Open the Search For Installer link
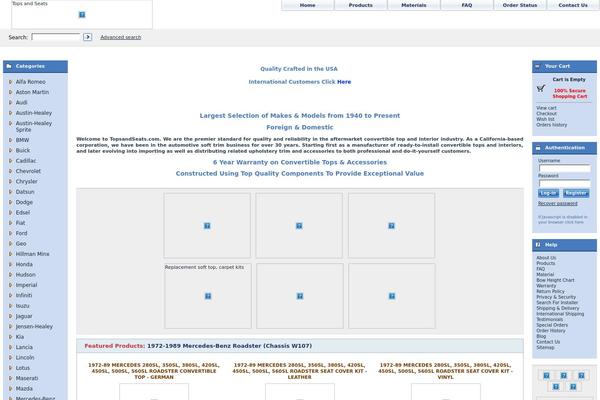Viewport: 600px width, 400px height. tap(557, 302)
